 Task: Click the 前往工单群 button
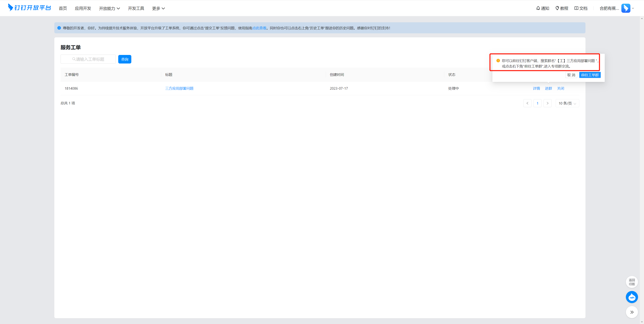[x=590, y=75]
